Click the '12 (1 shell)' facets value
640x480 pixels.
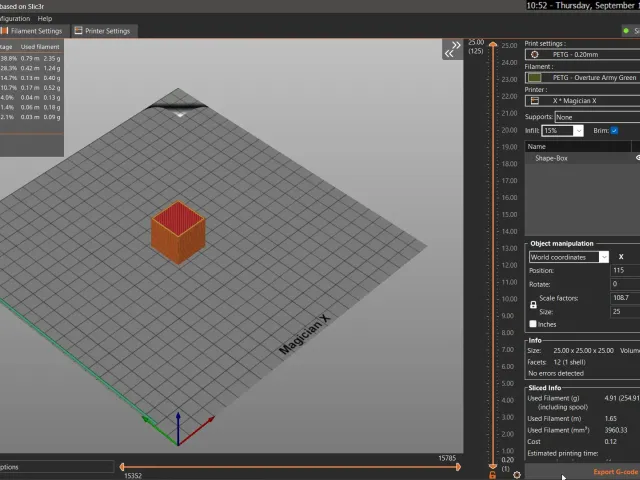tap(569, 362)
